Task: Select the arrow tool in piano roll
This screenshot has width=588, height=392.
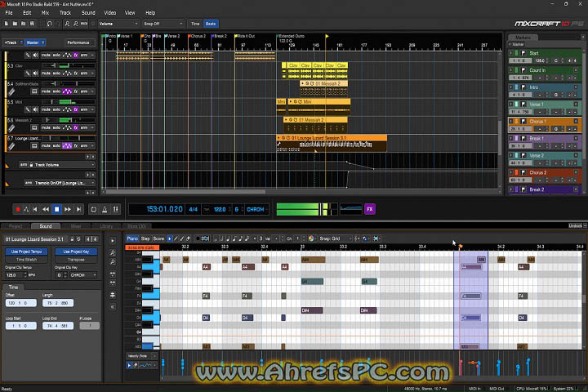Action: coord(170,238)
